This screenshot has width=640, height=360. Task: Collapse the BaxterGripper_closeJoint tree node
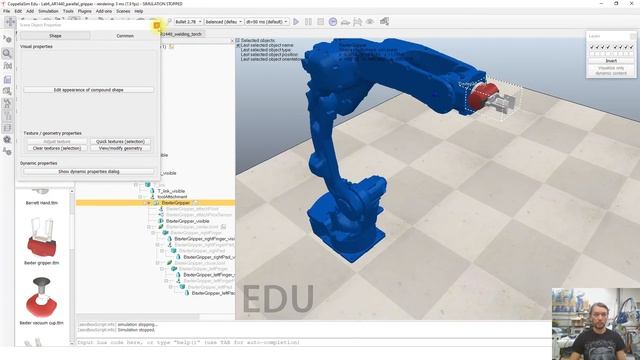[x=158, y=263]
